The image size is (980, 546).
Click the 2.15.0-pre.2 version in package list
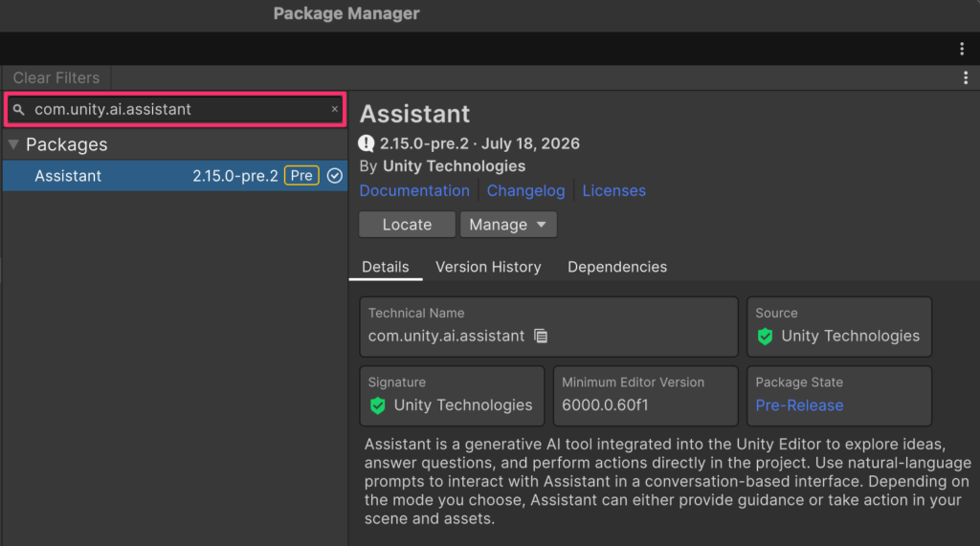(235, 176)
